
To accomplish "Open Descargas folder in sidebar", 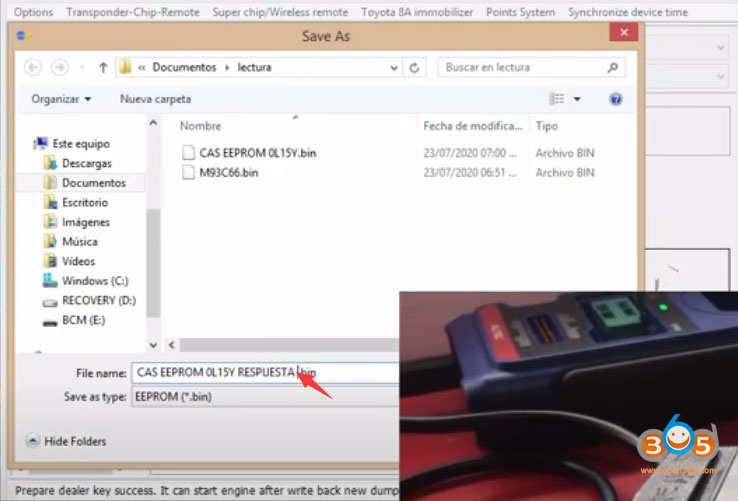I will click(x=86, y=163).
